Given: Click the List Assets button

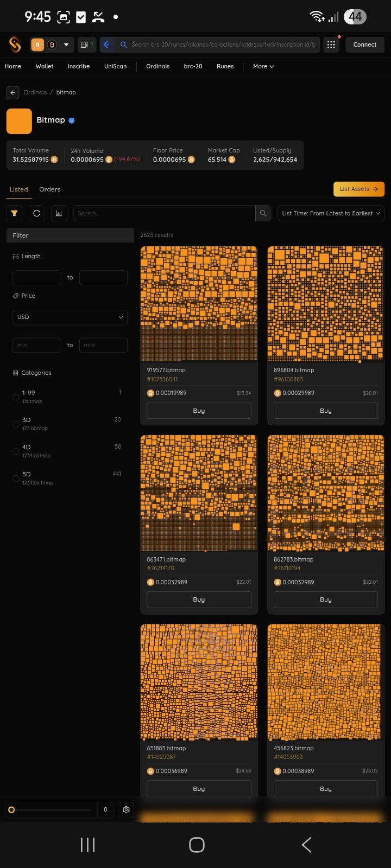Looking at the screenshot, I should (x=359, y=189).
